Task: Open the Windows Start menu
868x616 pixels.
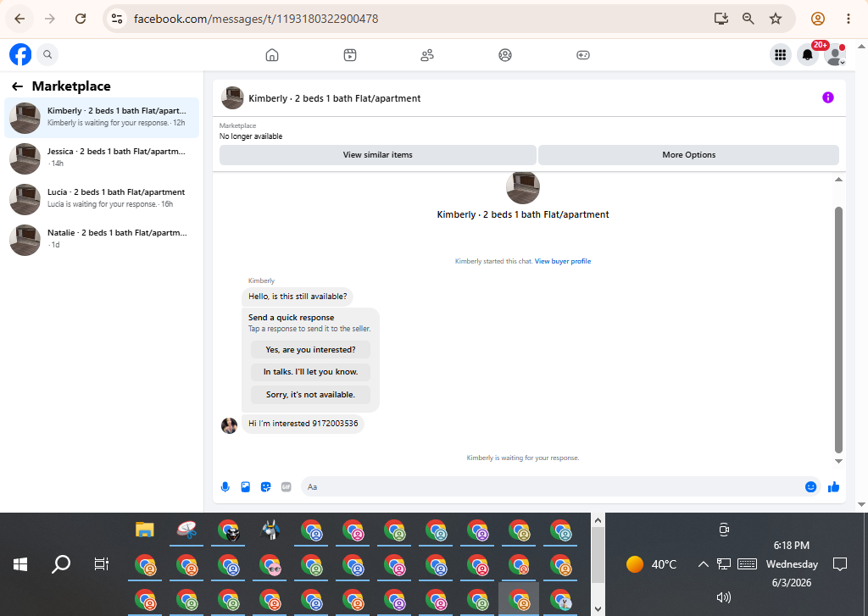Action: click(x=20, y=564)
